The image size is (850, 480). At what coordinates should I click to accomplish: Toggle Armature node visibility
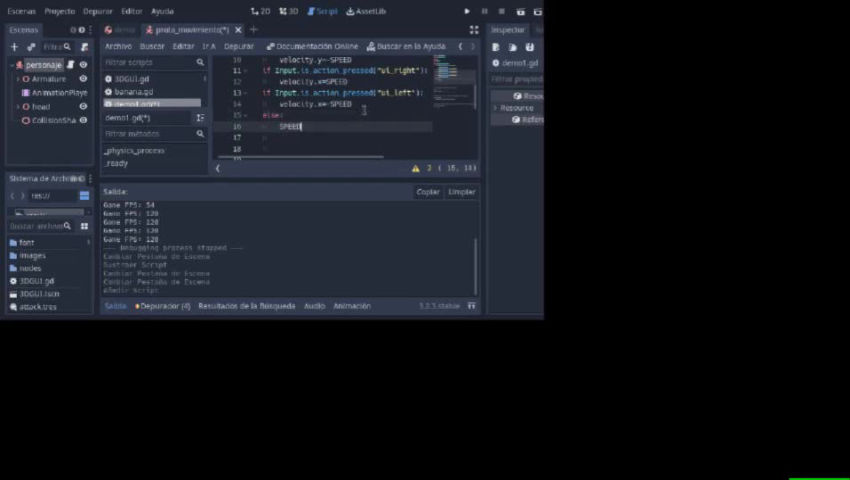[83, 79]
